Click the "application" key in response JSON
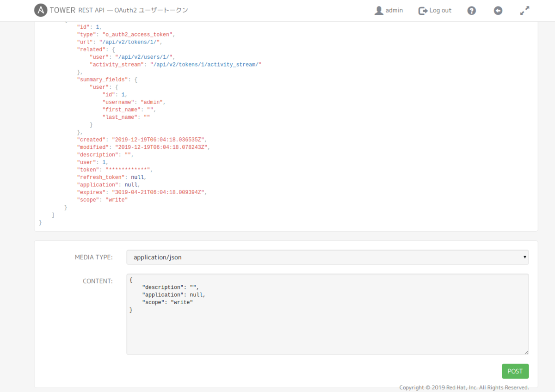 pyautogui.click(x=98, y=184)
